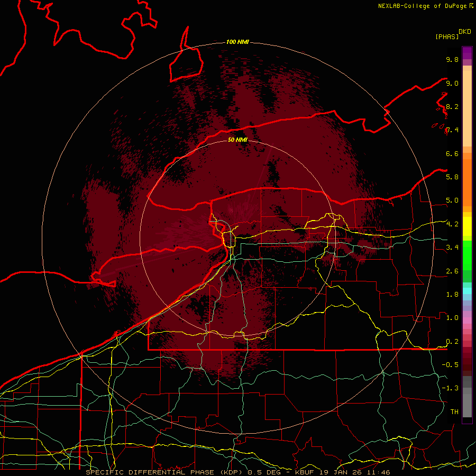The width and height of the screenshot is (476, 476).
Task: Click the 6.6 scale value
Action: tap(452, 153)
